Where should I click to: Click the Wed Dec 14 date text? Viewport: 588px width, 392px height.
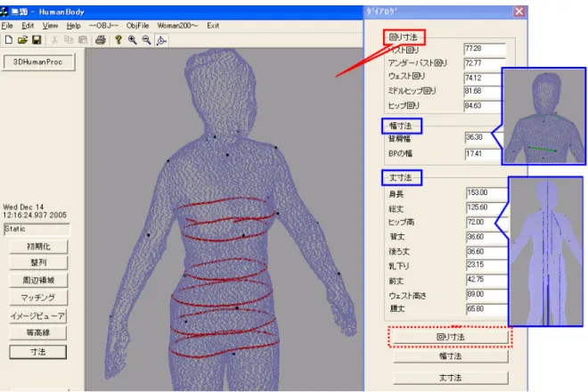pos(23,207)
